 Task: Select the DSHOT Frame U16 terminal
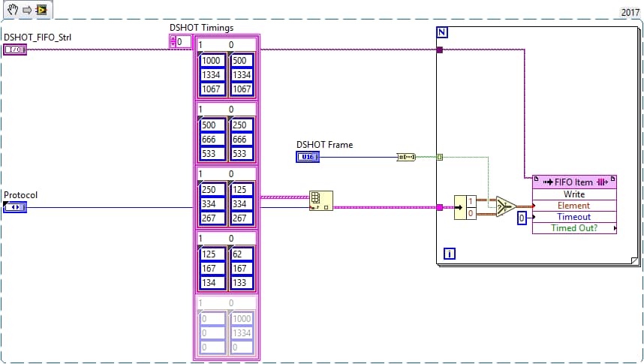(308, 157)
